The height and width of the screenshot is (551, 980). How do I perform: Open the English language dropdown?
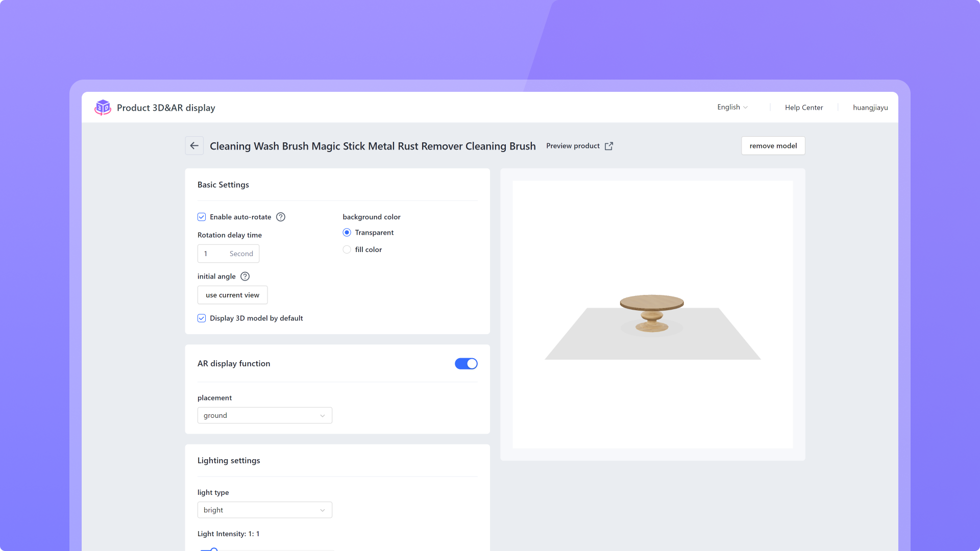click(732, 107)
